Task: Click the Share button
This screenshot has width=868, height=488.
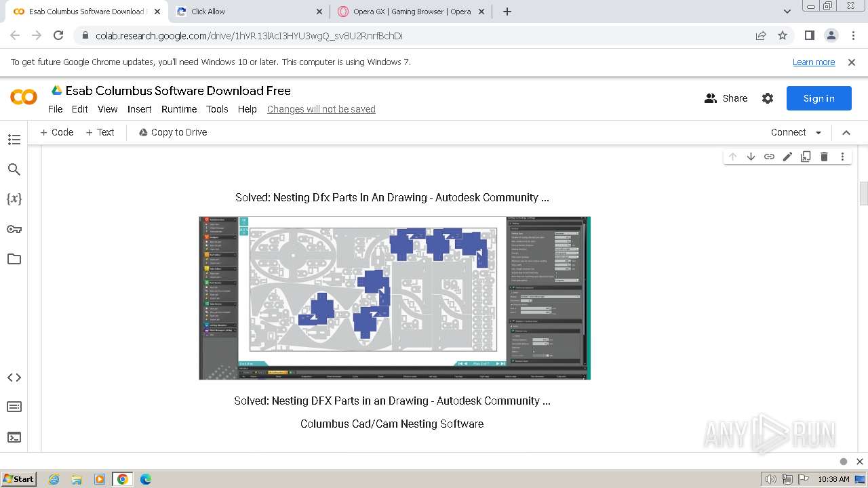Action: tap(726, 98)
